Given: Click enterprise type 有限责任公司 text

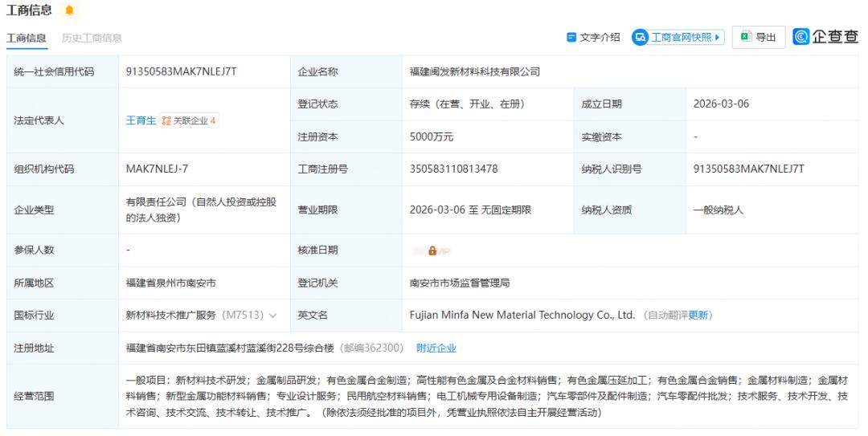Looking at the screenshot, I should (202, 210).
